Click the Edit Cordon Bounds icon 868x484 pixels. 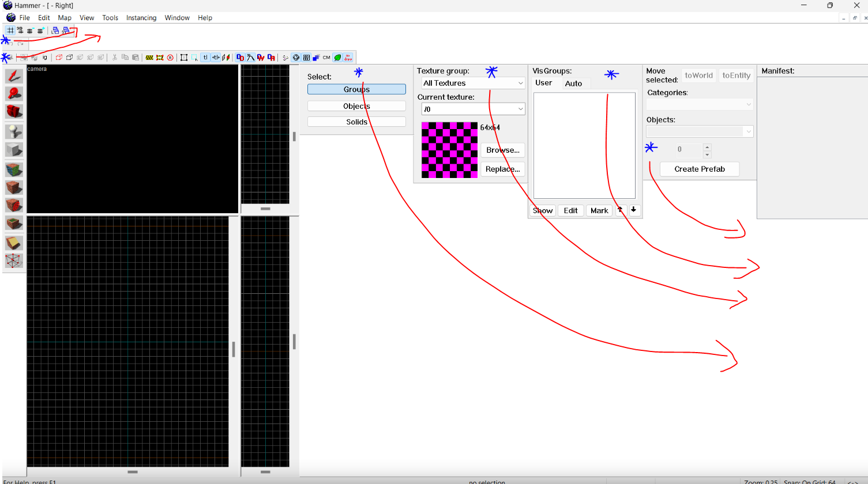(160, 58)
